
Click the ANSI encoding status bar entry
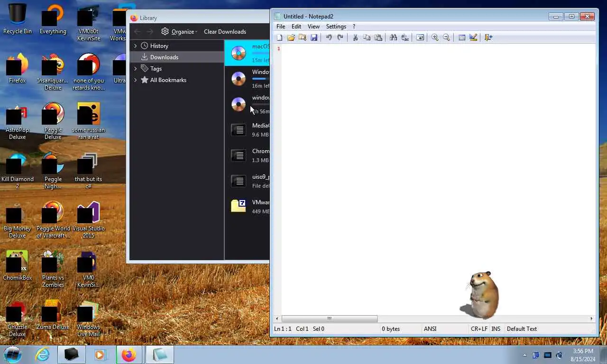tap(430, 328)
